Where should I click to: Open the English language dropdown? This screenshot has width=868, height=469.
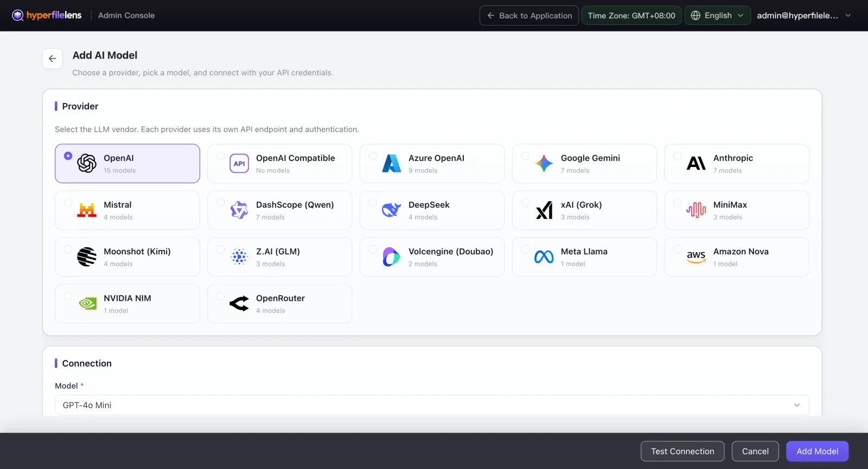[717, 16]
